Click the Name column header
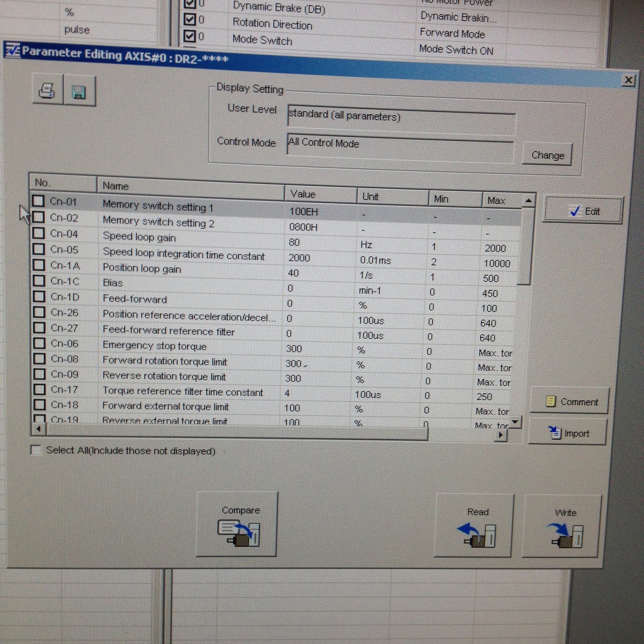This screenshot has width=644, height=644. pos(191,188)
